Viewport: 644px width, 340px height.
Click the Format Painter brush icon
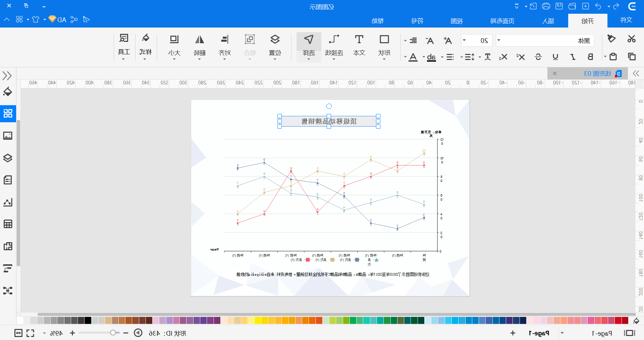[x=611, y=39]
